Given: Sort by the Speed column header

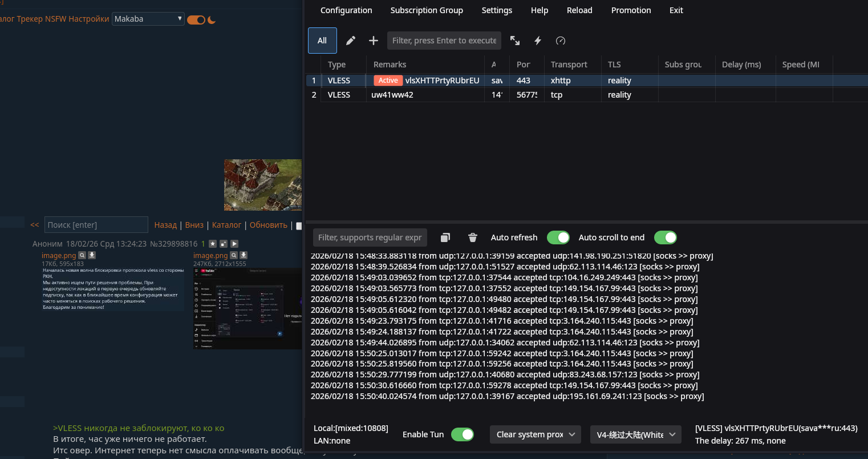Looking at the screenshot, I should click(804, 65).
